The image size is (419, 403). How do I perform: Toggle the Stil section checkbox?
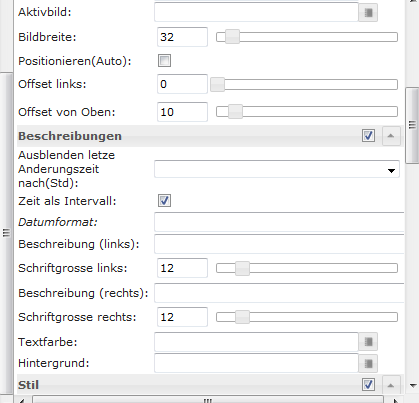tap(368, 385)
